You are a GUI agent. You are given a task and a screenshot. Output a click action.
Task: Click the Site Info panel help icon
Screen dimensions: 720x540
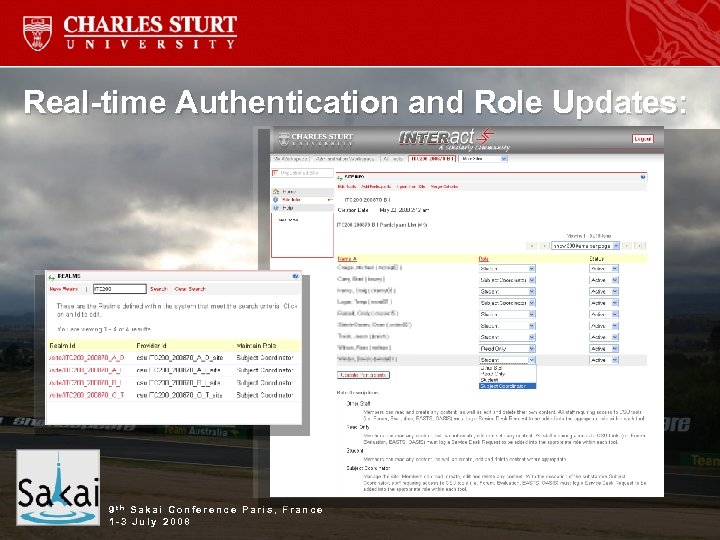click(x=643, y=177)
